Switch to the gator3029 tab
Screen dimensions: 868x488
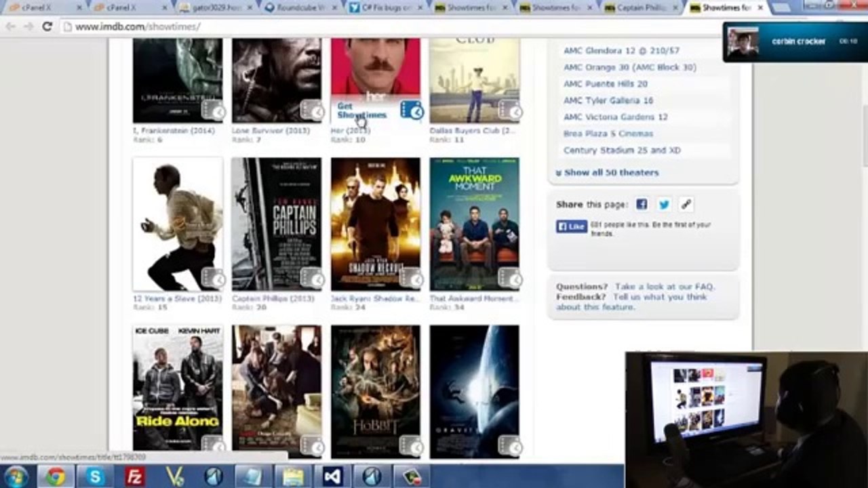[x=215, y=8]
